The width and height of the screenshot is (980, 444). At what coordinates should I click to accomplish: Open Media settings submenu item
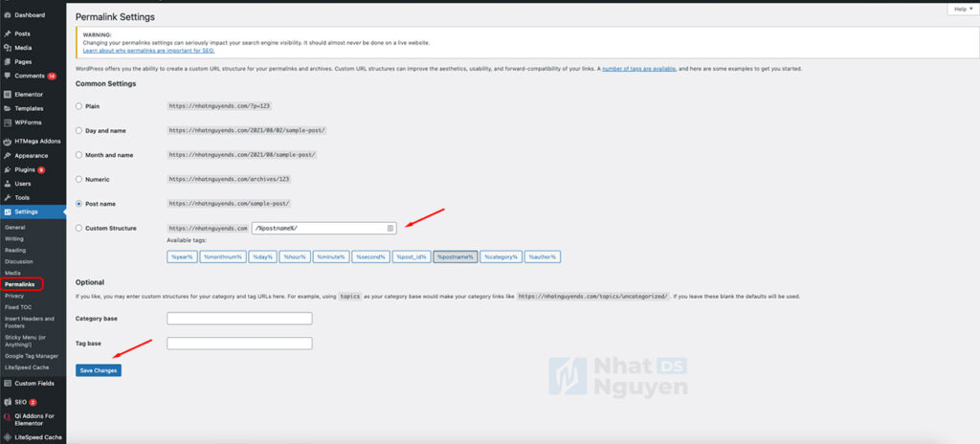point(12,274)
